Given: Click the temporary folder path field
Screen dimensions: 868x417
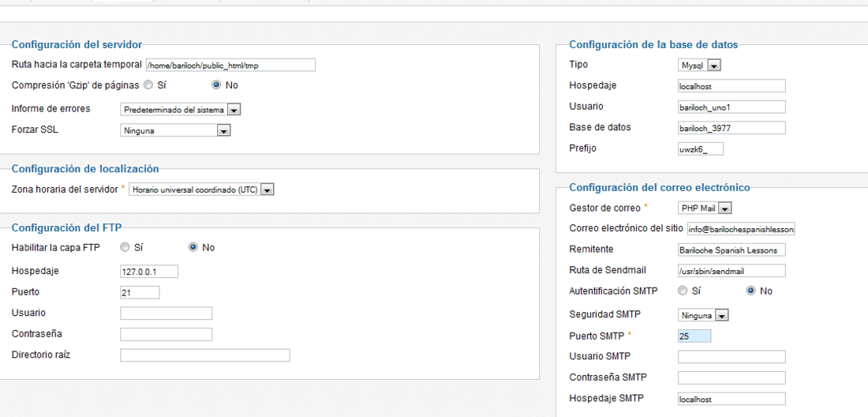Looking at the screenshot, I should point(230,66).
